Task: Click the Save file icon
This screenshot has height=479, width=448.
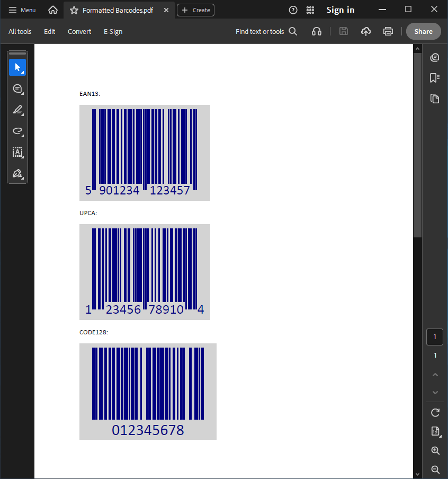Action: [344, 31]
